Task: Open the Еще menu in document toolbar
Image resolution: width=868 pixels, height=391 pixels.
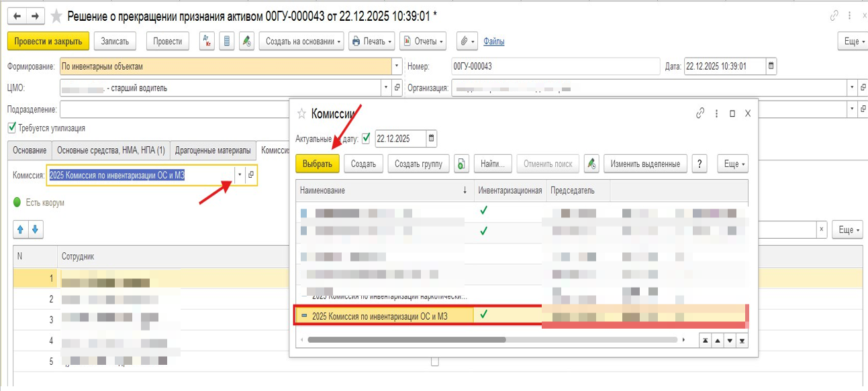Action: point(853,42)
